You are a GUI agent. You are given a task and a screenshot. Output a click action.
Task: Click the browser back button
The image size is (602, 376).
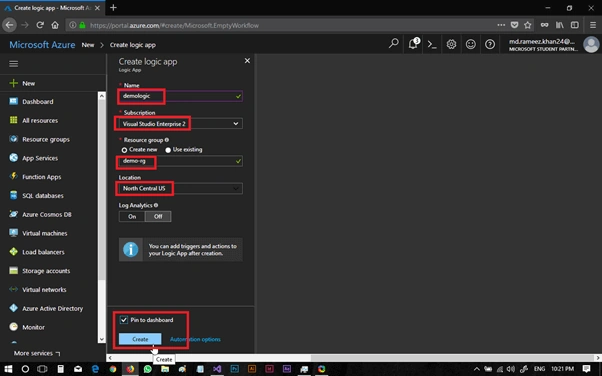tap(9, 25)
